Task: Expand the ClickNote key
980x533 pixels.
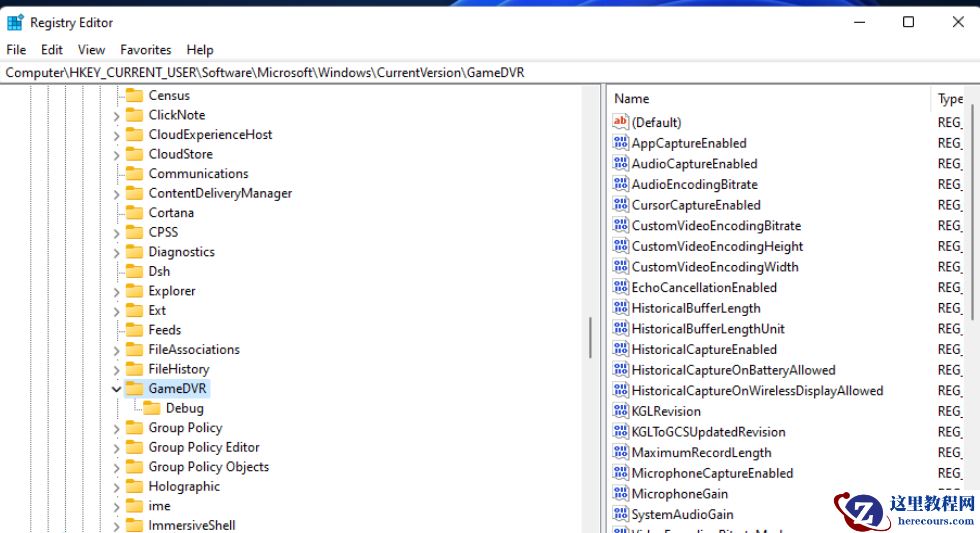Action: (116, 116)
